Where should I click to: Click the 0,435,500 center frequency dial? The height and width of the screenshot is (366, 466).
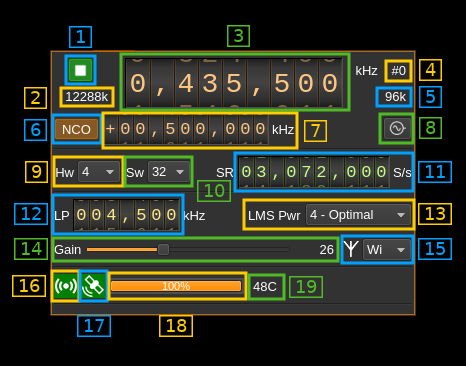click(x=234, y=83)
